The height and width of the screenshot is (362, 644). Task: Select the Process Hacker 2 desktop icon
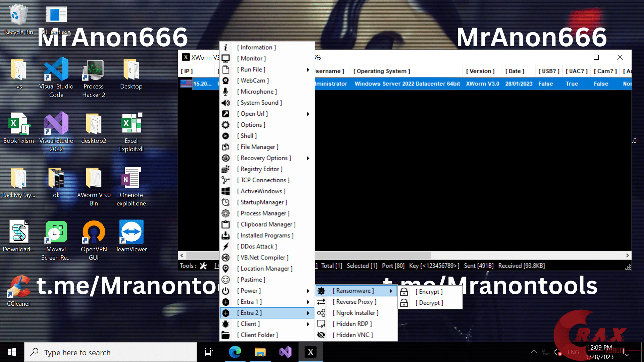(x=94, y=78)
